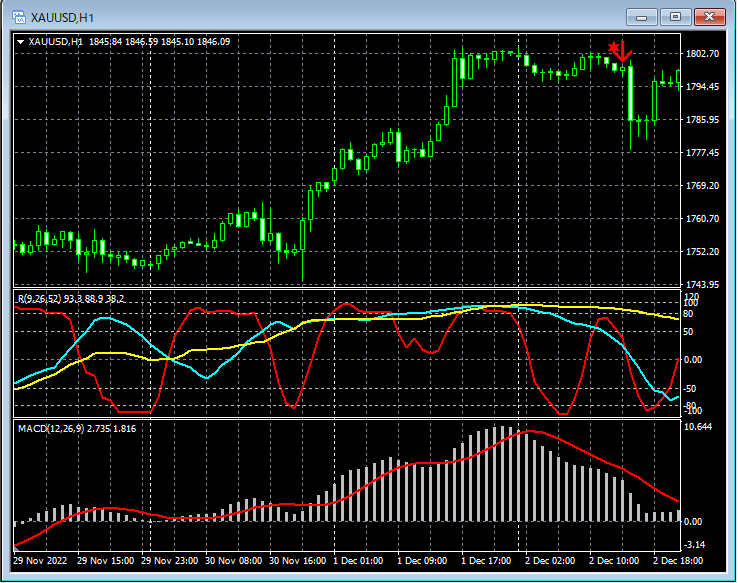Click the 2 Dec 18:00 time label
738x583 pixels.
click(x=678, y=561)
